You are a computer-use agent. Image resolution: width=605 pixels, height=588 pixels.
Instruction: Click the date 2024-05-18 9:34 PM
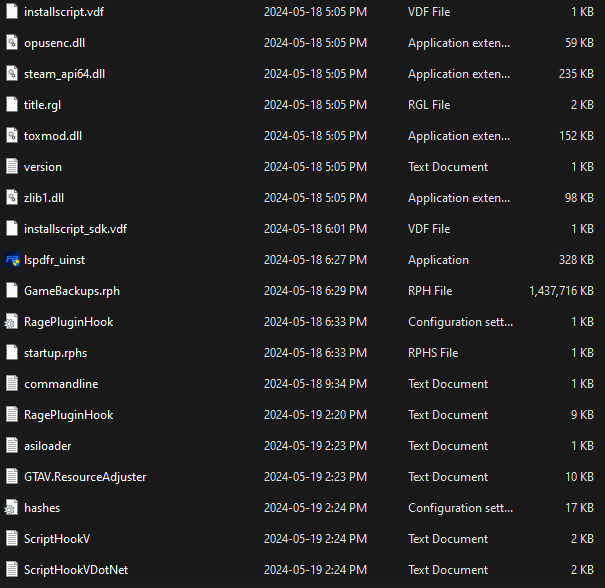click(x=315, y=384)
